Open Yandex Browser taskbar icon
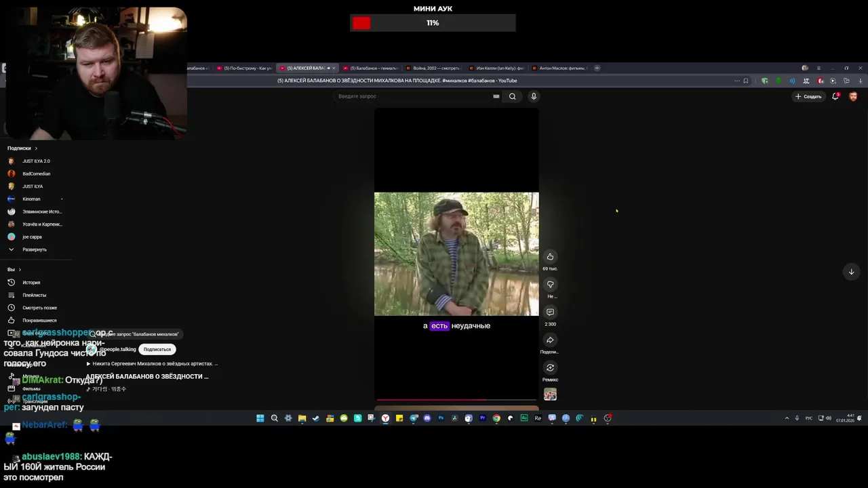 pyautogui.click(x=385, y=418)
